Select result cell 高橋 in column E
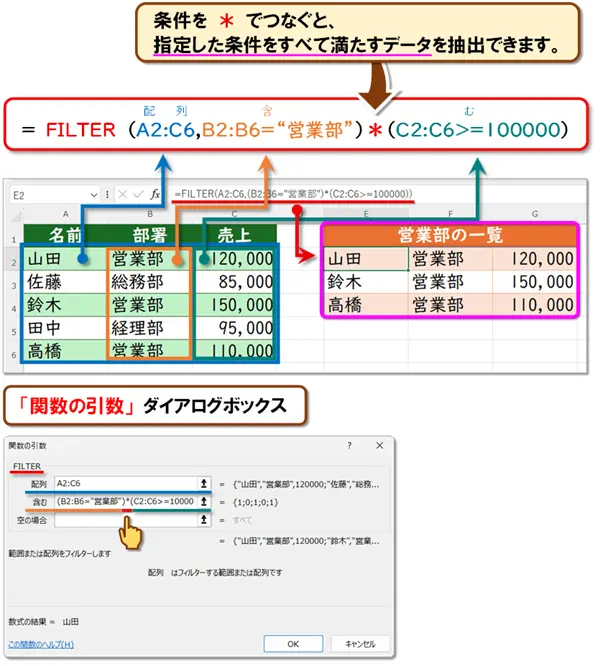Screen dimensions: 600x666 click(x=366, y=305)
